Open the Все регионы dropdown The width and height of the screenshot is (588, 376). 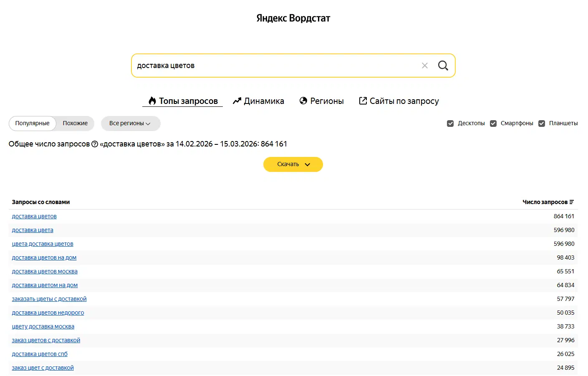pos(131,124)
